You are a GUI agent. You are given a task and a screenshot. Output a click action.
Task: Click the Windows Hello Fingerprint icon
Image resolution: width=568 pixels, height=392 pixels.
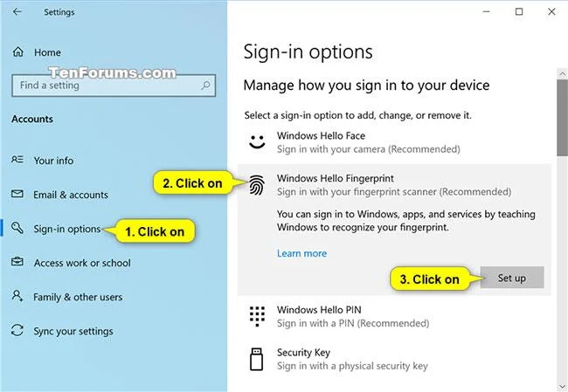[x=257, y=185]
